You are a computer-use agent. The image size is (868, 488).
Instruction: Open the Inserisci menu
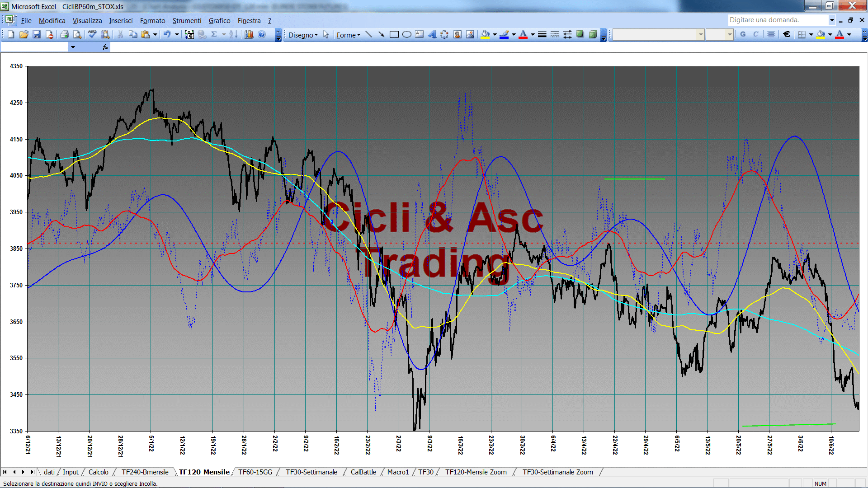(x=121, y=21)
